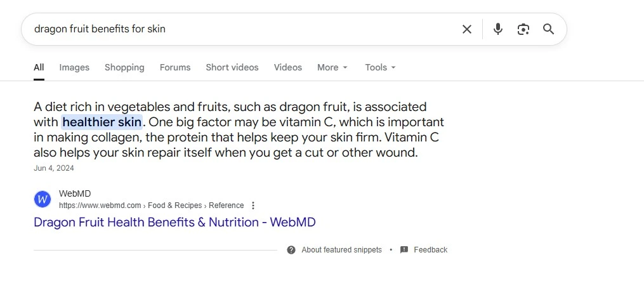Focus the search input field

coord(241,29)
